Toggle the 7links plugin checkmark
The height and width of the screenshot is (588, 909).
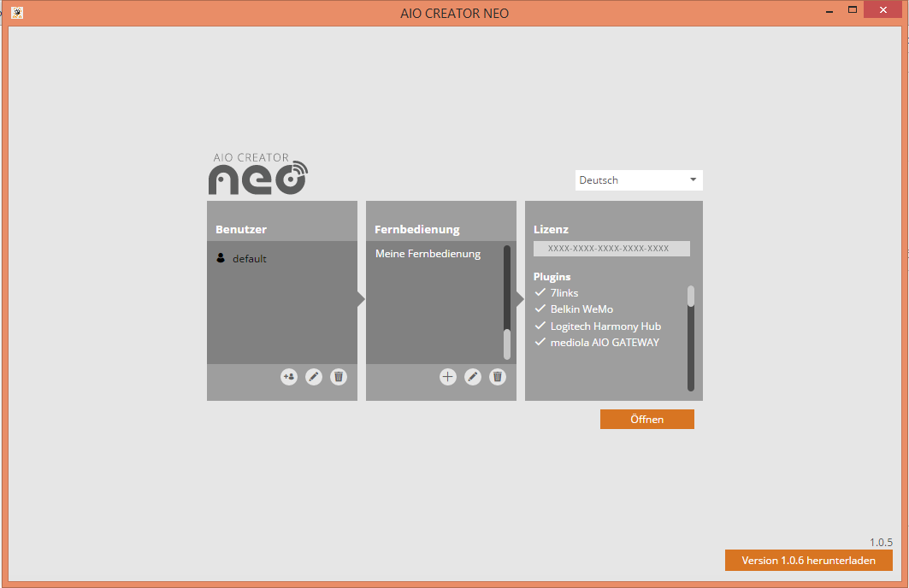pyautogui.click(x=540, y=293)
